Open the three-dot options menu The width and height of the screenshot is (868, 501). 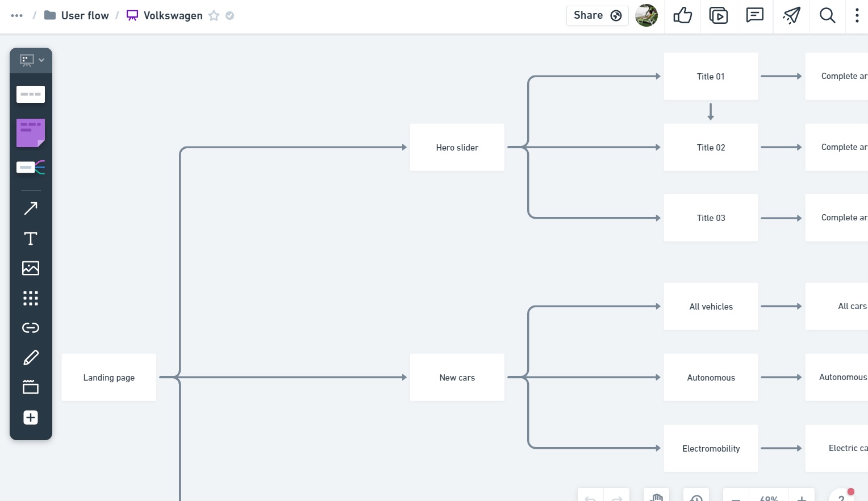click(x=857, y=15)
